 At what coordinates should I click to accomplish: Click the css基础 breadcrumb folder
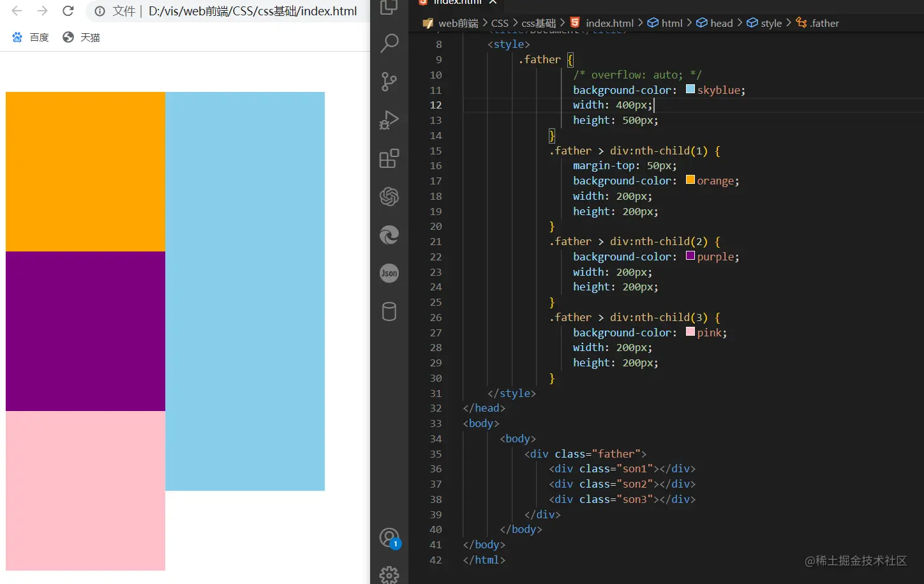539,23
